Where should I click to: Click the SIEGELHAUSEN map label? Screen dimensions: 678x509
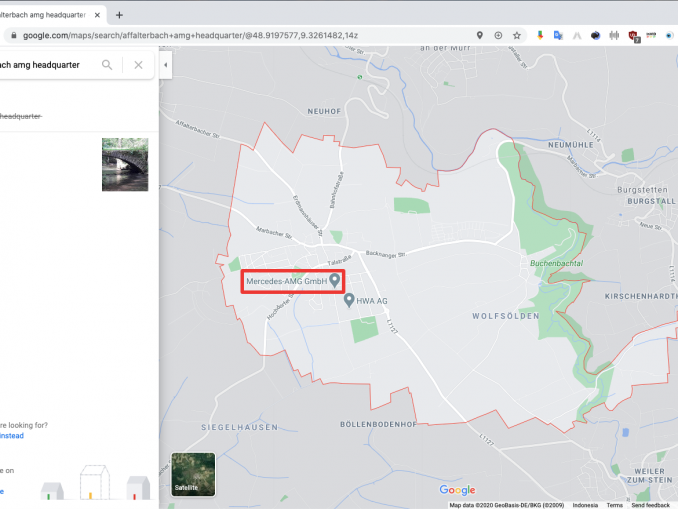coord(240,427)
